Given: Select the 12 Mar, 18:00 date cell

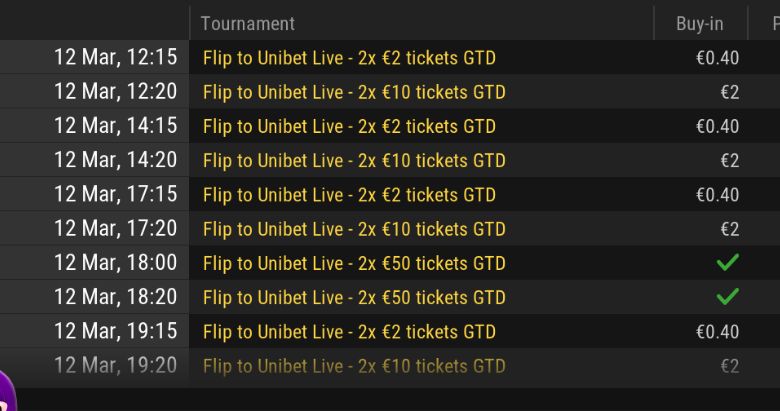Looking at the screenshot, I should [115, 263].
